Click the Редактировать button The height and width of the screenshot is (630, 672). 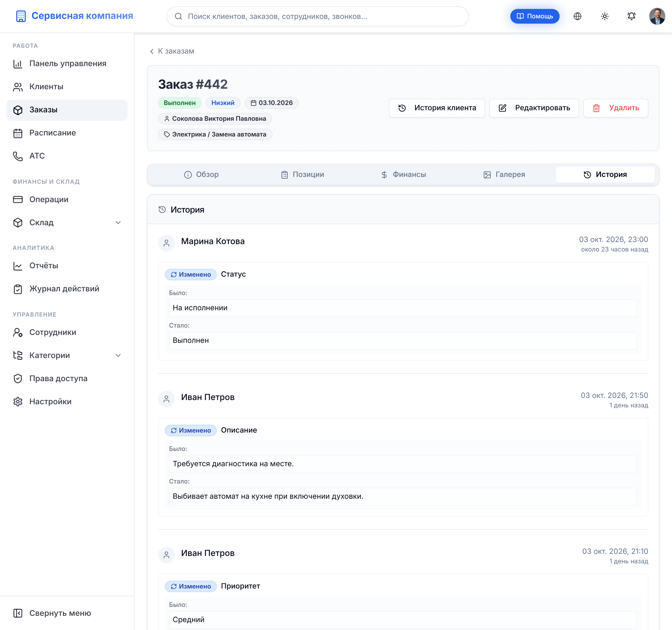pos(534,108)
